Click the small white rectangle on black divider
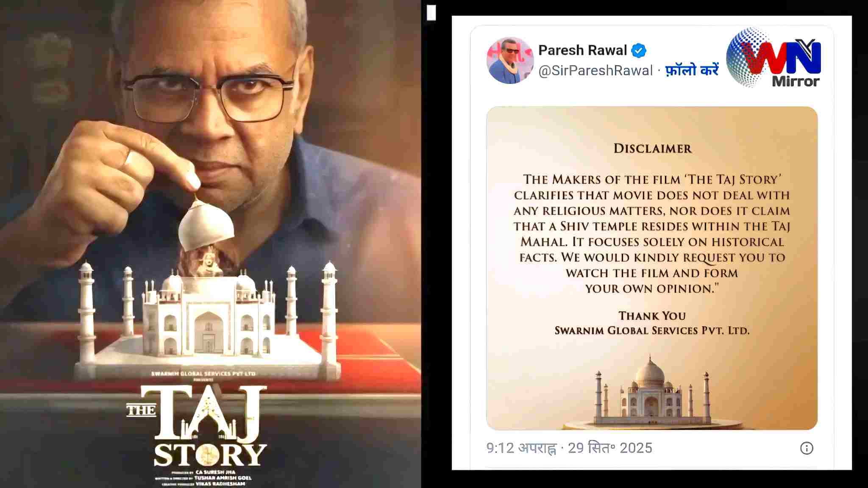This screenshot has height=488, width=868. pyautogui.click(x=431, y=13)
